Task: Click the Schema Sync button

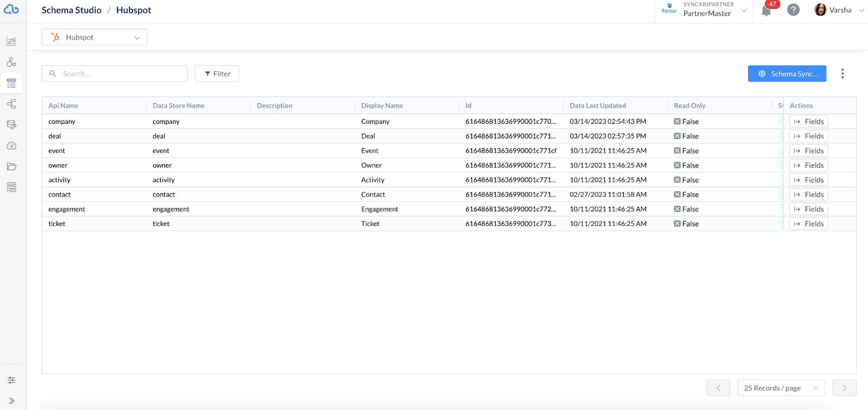Action: pyautogui.click(x=787, y=74)
